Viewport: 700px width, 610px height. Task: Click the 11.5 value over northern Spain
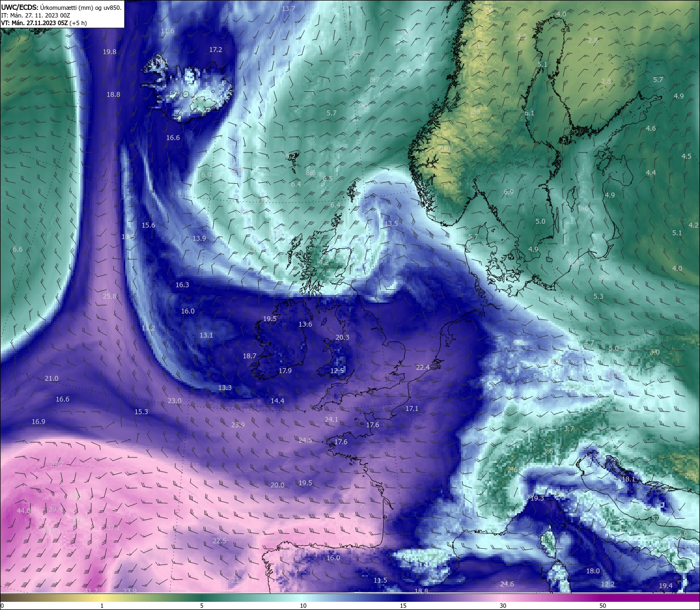pyautogui.click(x=380, y=580)
